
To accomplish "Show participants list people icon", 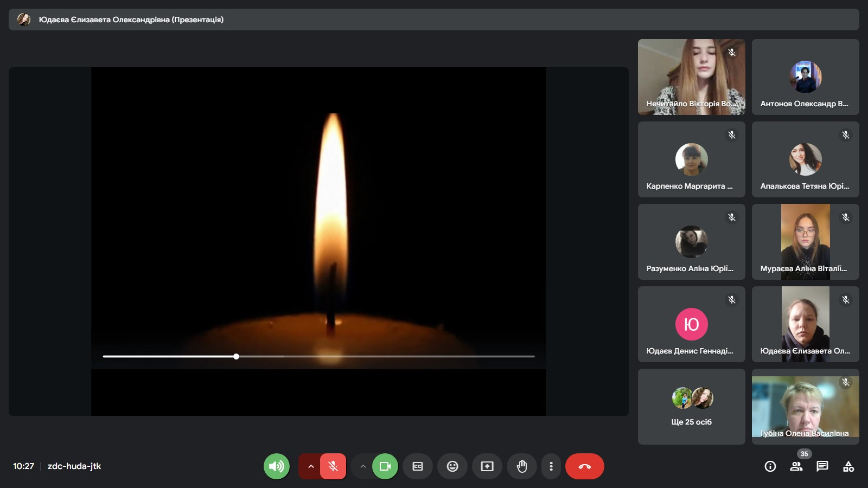I will pos(796,466).
